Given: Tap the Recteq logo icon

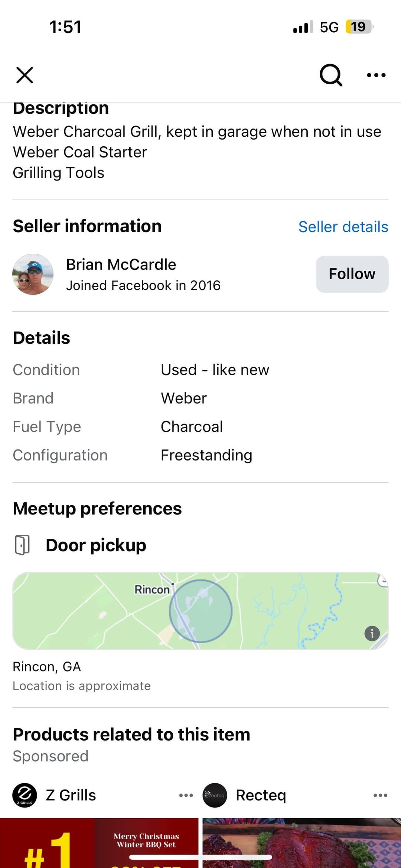Looking at the screenshot, I should [215, 796].
